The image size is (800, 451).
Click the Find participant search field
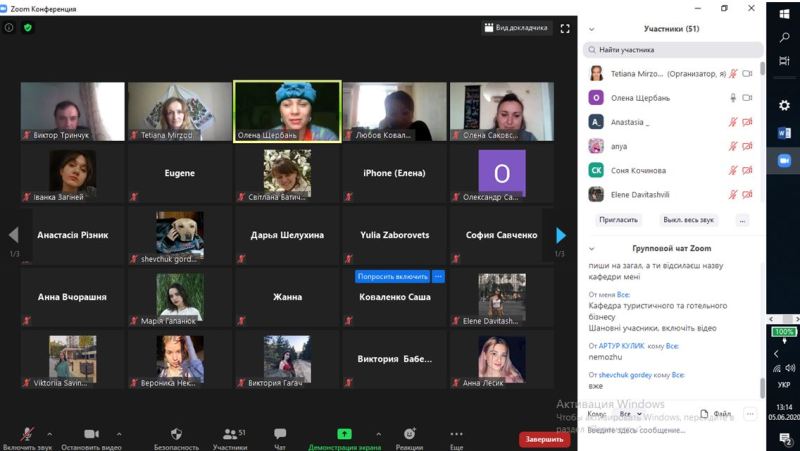click(x=673, y=50)
